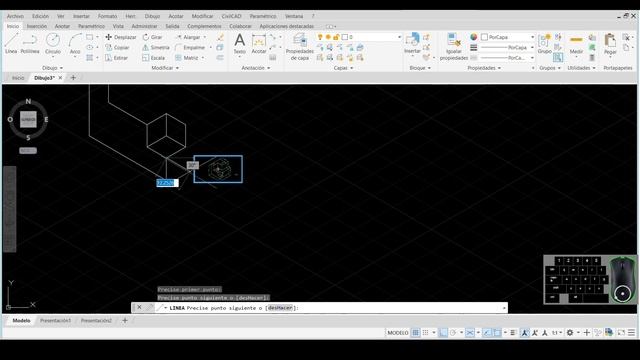Click the workspace gear icon in status bar

(x=570, y=333)
